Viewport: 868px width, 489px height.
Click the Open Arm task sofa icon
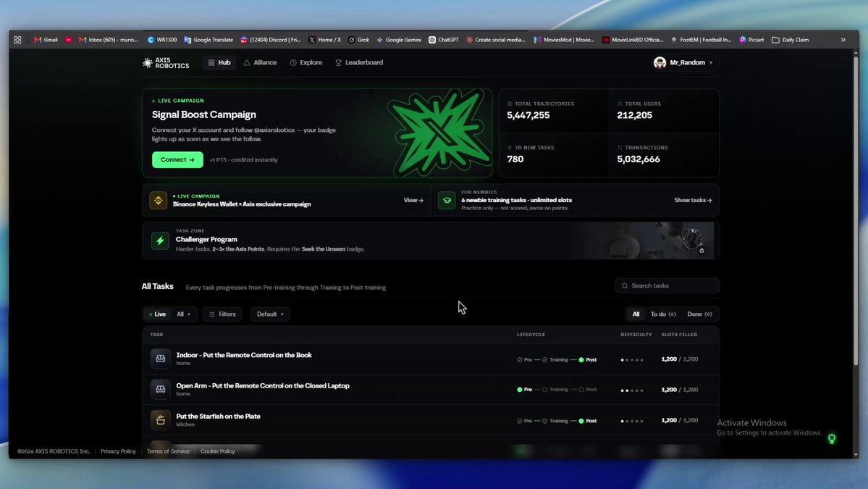click(161, 389)
